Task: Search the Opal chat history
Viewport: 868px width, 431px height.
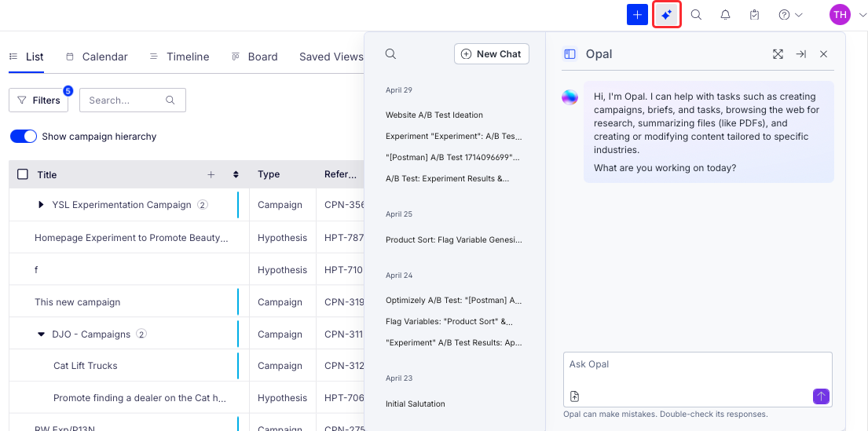Action: click(390, 53)
